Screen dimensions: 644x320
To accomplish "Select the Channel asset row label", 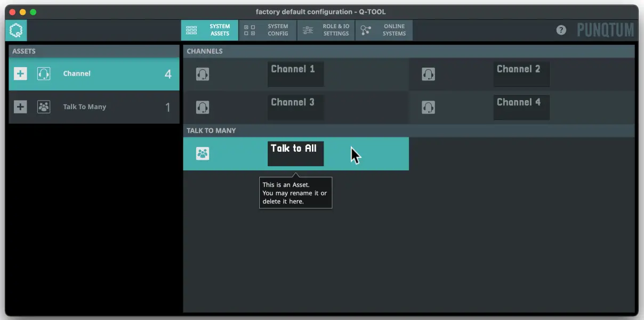I will (x=77, y=74).
